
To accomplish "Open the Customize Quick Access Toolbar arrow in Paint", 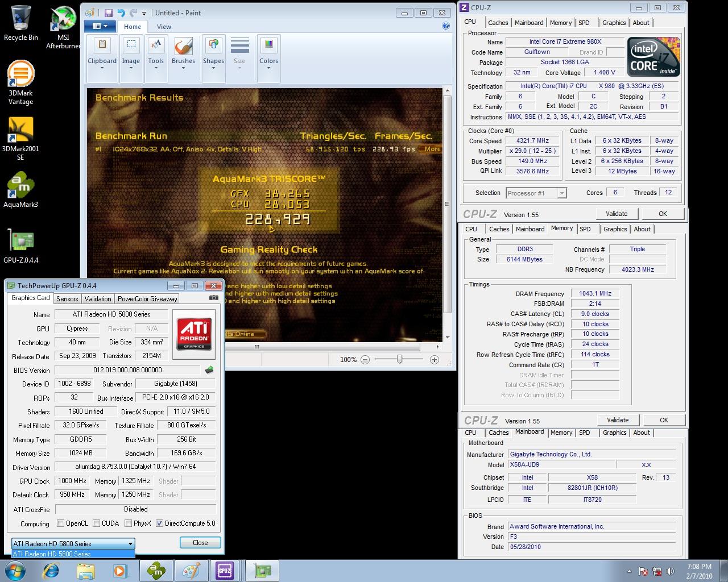I will point(144,13).
